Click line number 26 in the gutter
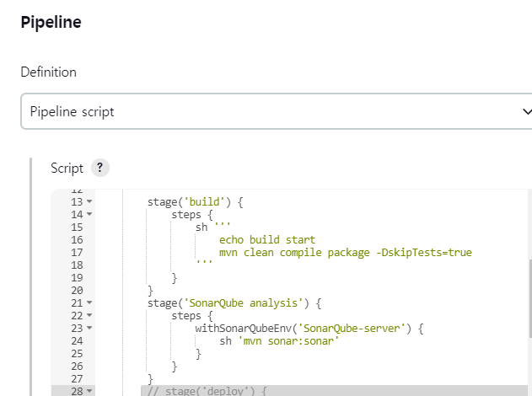Screen dimensions: 532x396 [77, 367]
